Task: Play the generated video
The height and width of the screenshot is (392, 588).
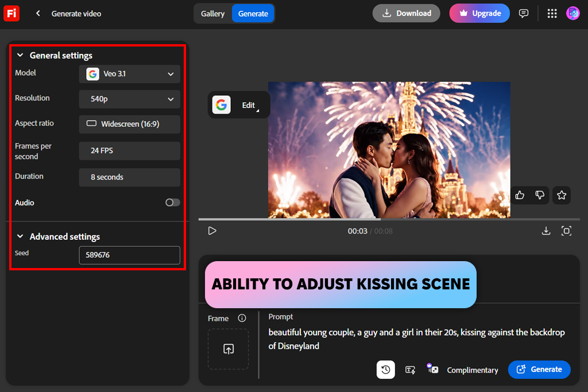Action: 212,231
